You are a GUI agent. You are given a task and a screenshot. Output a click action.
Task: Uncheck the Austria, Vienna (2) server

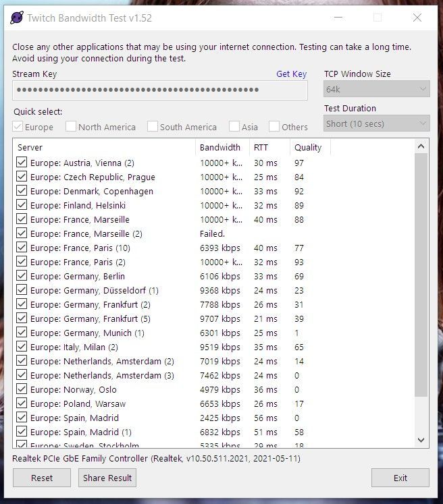[x=22, y=163]
